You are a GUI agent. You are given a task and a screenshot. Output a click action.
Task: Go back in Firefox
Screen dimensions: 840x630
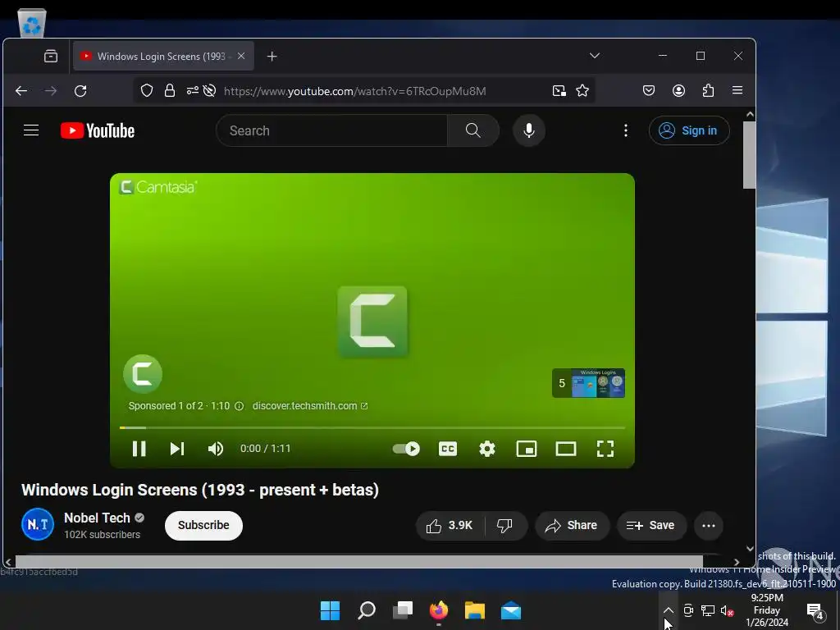21,90
